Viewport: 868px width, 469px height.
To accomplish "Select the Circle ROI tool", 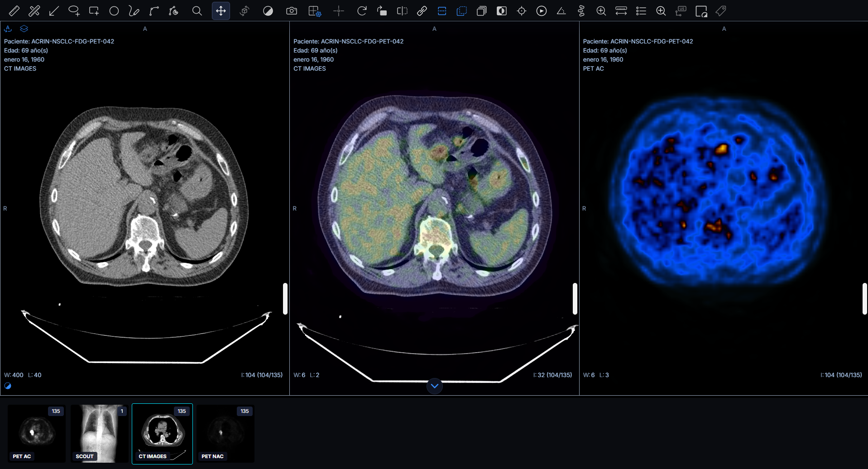I will click(x=114, y=11).
